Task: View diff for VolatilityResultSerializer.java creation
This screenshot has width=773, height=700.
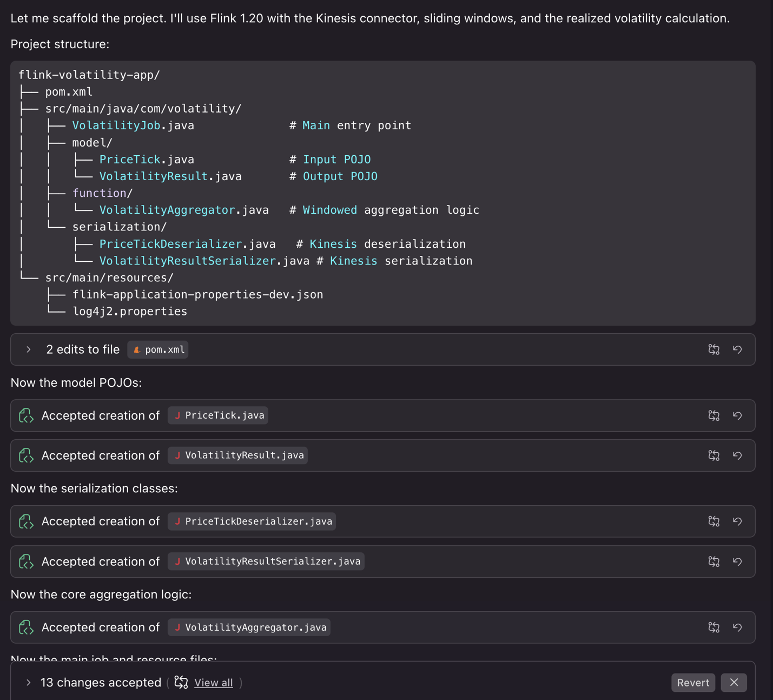Action: (x=714, y=562)
